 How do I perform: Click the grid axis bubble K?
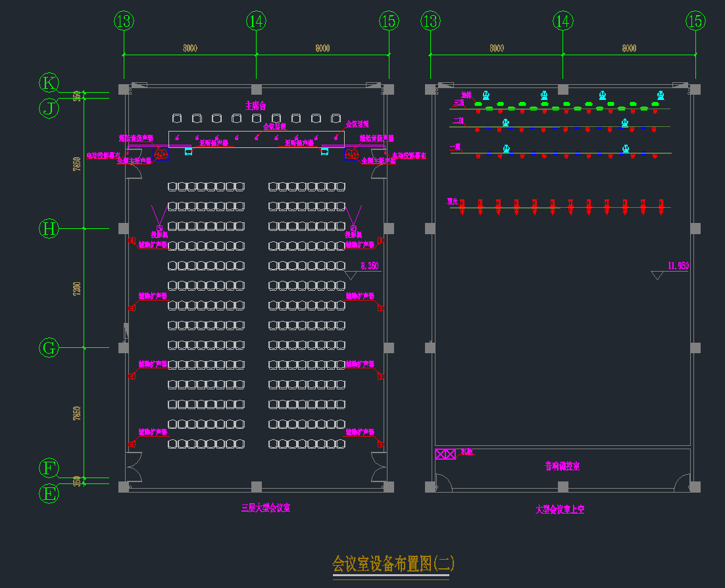click(49, 84)
